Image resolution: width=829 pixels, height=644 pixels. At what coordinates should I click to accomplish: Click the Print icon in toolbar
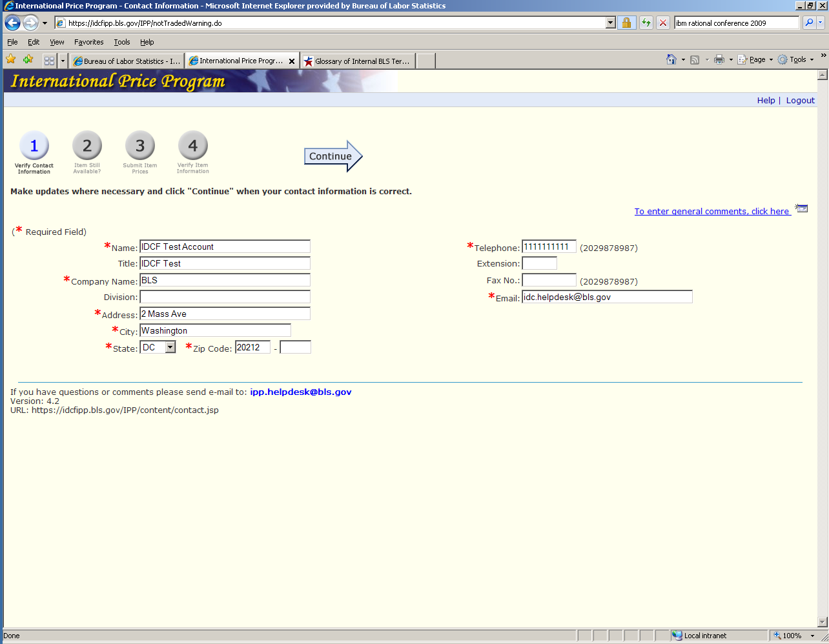click(x=719, y=59)
